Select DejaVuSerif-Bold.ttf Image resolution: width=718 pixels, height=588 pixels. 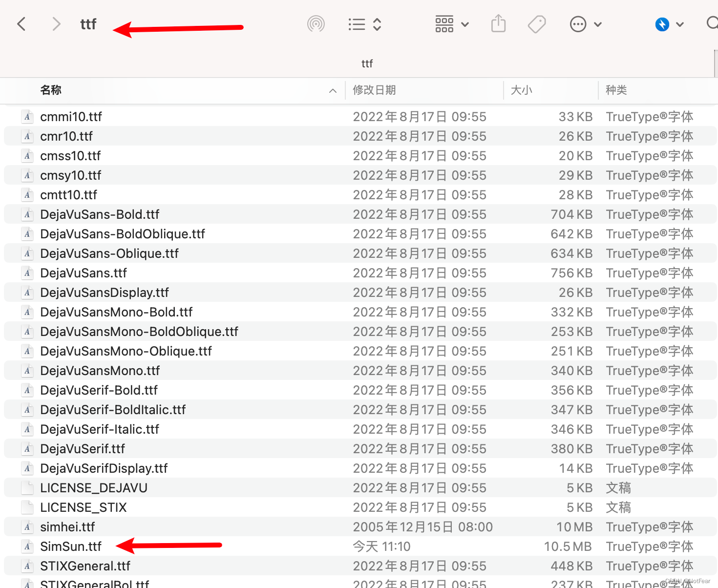[360, 390]
